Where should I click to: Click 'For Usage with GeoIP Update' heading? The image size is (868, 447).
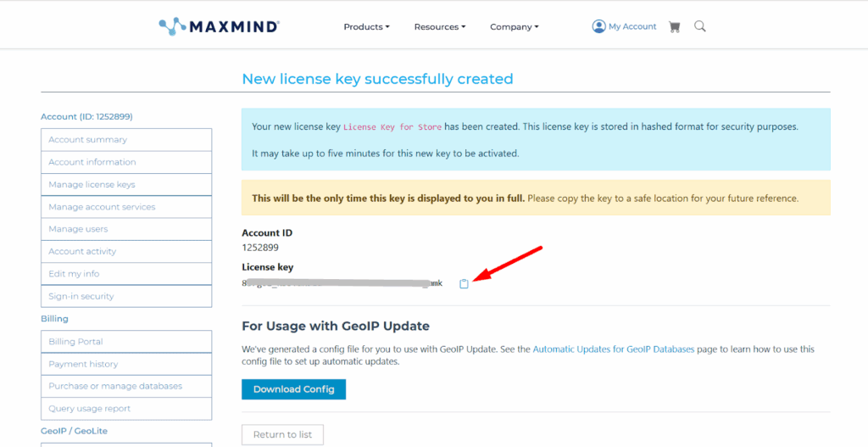336,327
